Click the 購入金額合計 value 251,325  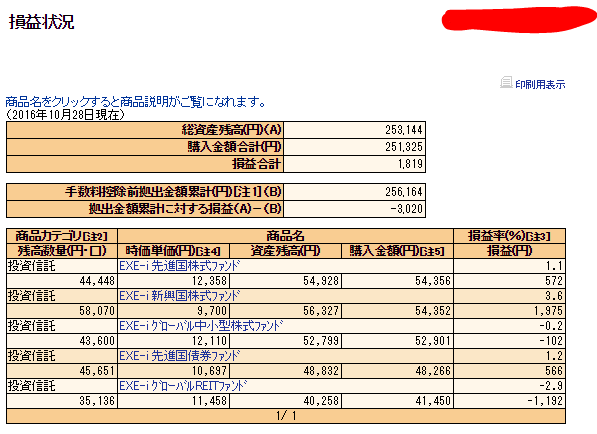click(404, 147)
